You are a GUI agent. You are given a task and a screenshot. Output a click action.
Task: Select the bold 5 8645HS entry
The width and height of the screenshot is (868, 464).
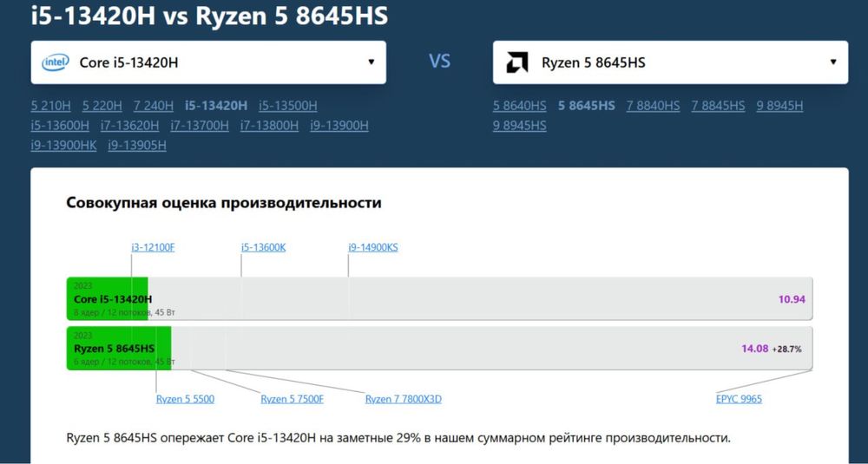click(x=586, y=106)
